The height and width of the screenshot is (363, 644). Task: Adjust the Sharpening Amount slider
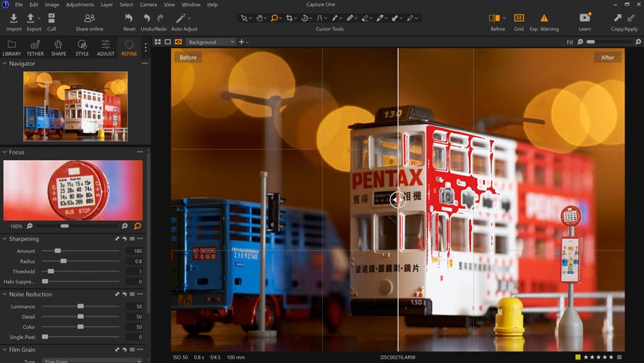click(80, 251)
